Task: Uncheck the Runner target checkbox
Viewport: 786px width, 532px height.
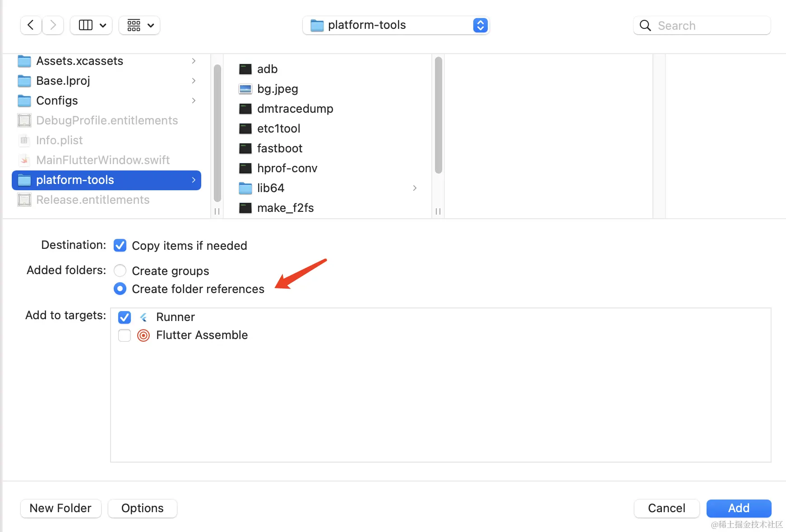Action: pos(125,317)
